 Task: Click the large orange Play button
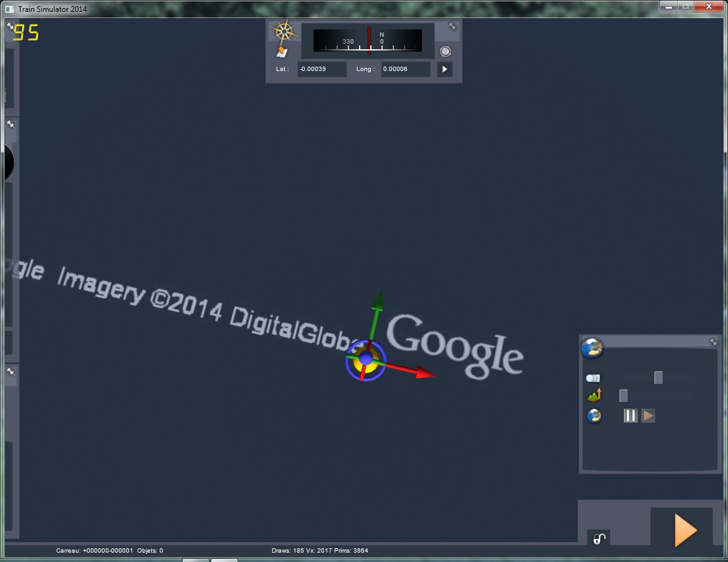pyautogui.click(x=685, y=530)
